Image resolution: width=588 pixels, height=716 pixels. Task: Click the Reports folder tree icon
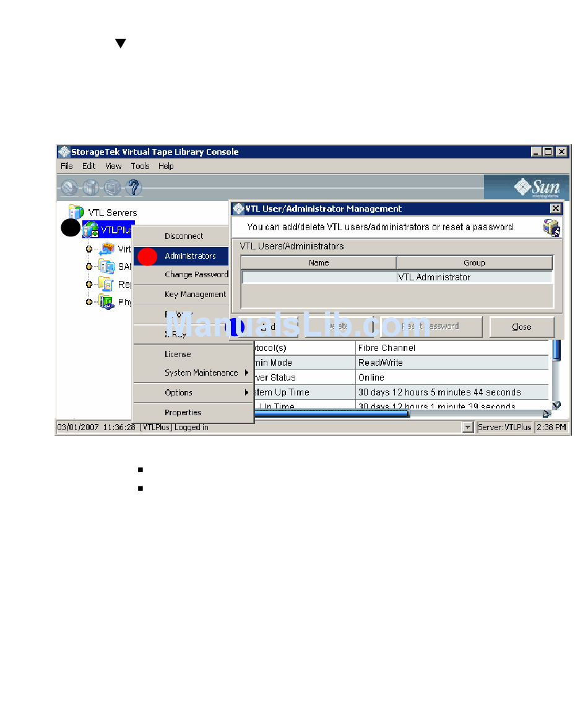106,284
